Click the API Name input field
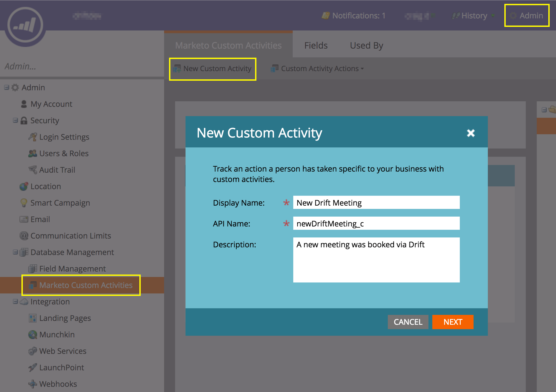This screenshot has height=392, width=556. pos(376,223)
